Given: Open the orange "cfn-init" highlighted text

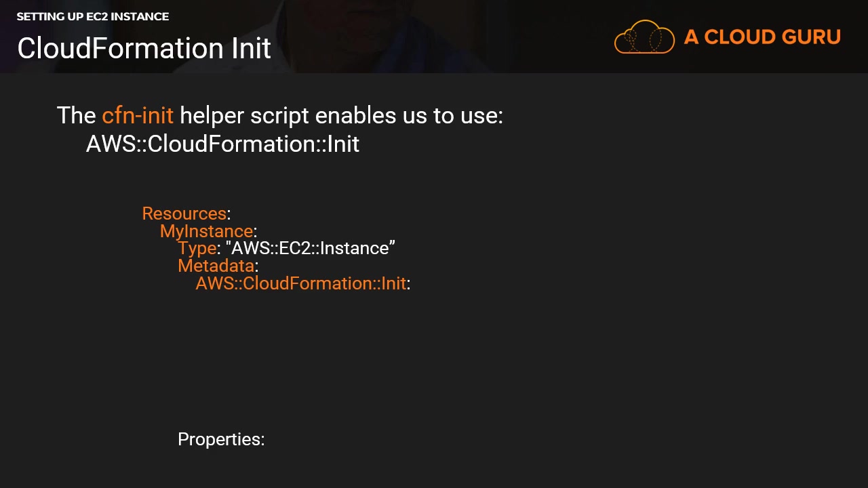Looking at the screenshot, I should coord(138,115).
